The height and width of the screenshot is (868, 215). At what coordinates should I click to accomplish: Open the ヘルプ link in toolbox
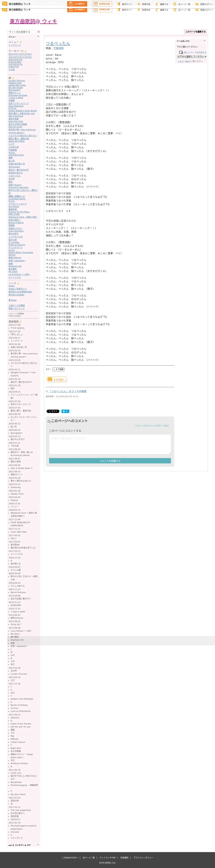181,61
